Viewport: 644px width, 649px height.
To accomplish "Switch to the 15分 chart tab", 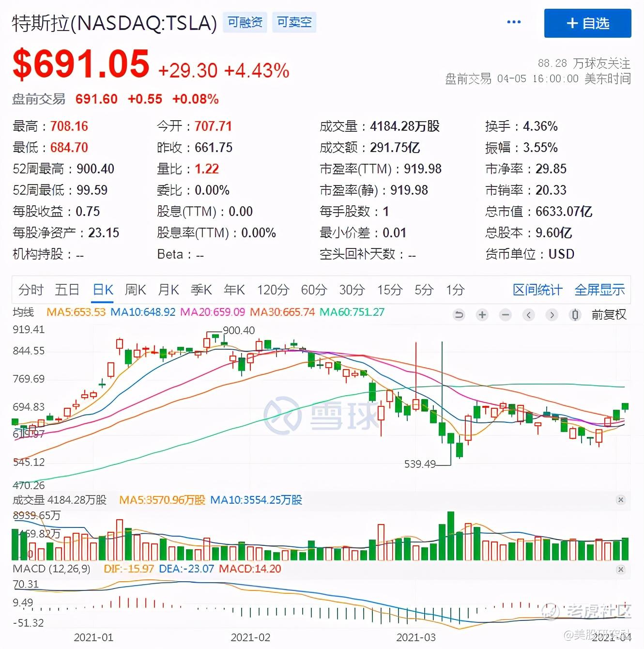I will click(x=390, y=290).
